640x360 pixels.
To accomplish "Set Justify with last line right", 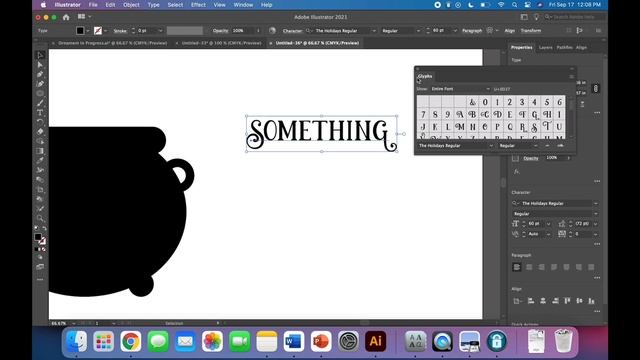I will (x=579, y=267).
